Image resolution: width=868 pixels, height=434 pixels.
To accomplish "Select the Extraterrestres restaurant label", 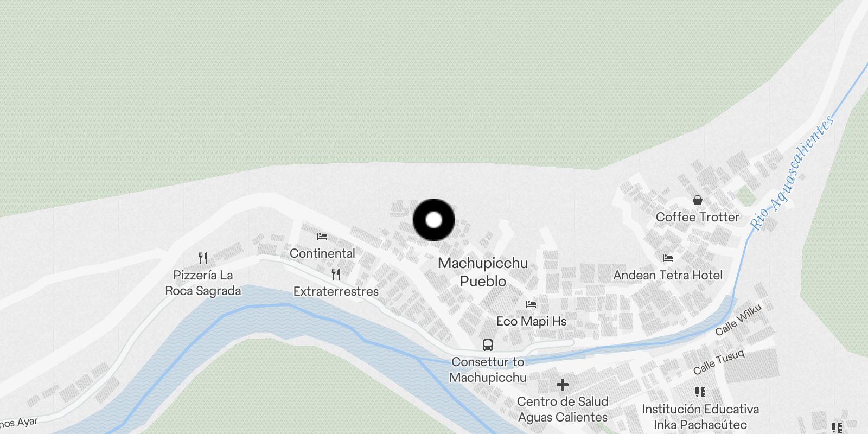I will [x=336, y=291].
